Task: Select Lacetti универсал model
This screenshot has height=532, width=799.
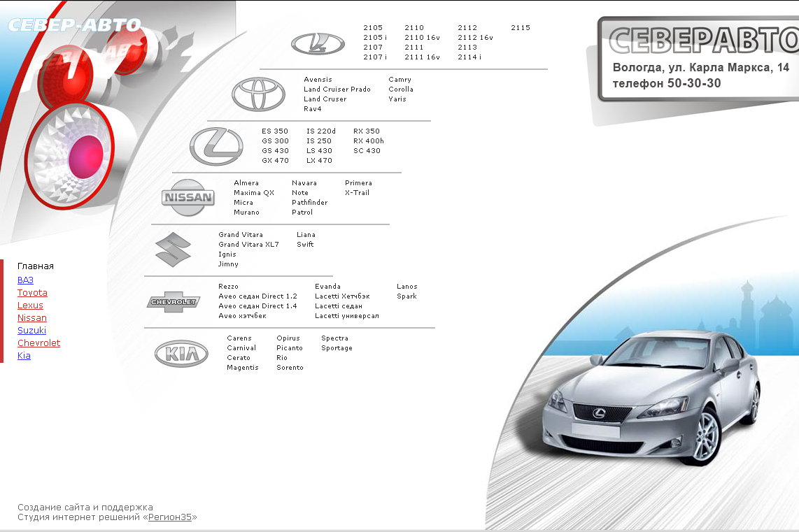Action: [x=346, y=316]
